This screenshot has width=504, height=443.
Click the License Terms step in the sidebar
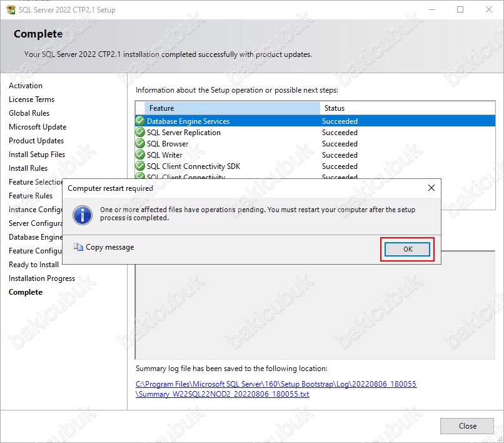pos(31,99)
